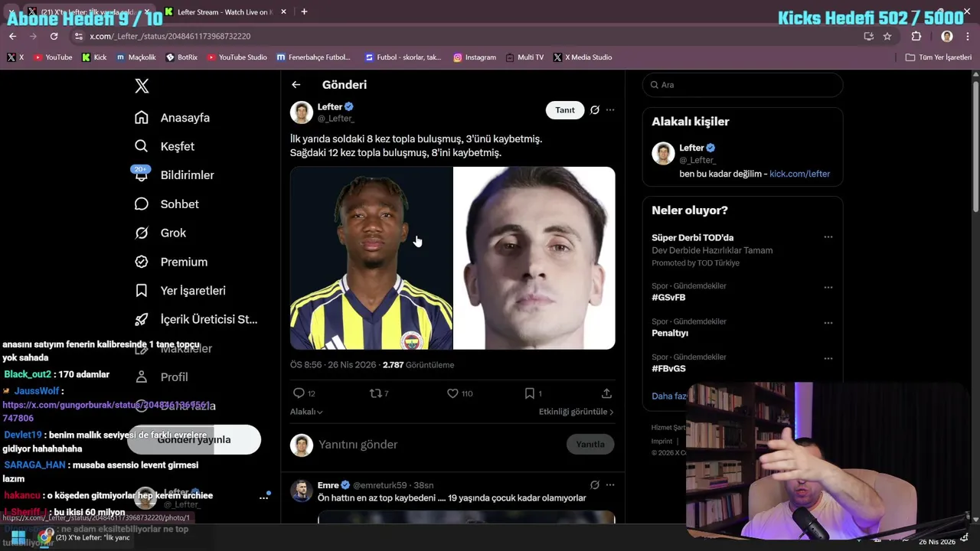Viewport: 980px width, 551px height.
Task: Open more options for #GSvFB trend
Action: pos(828,288)
